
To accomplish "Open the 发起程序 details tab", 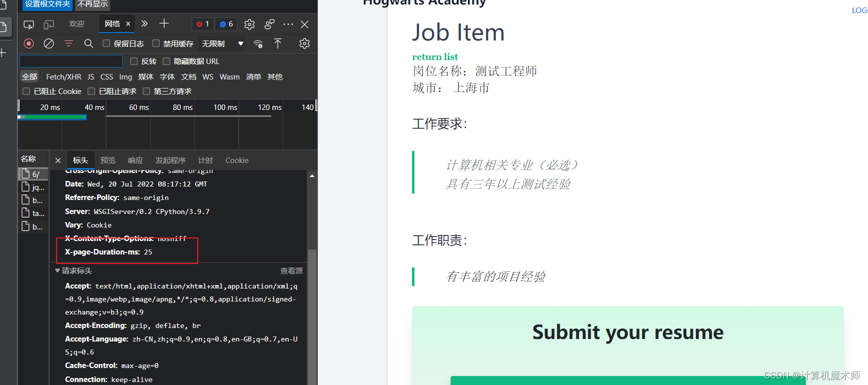I will [x=170, y=160].
